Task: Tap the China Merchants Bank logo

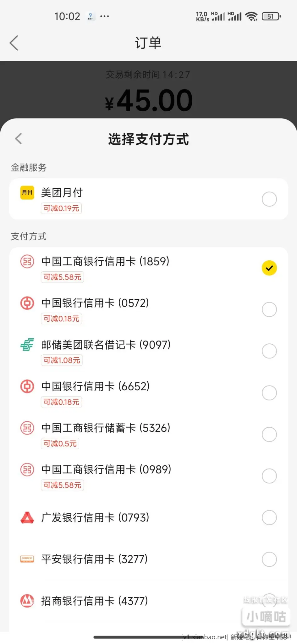Action: (27, 601)
